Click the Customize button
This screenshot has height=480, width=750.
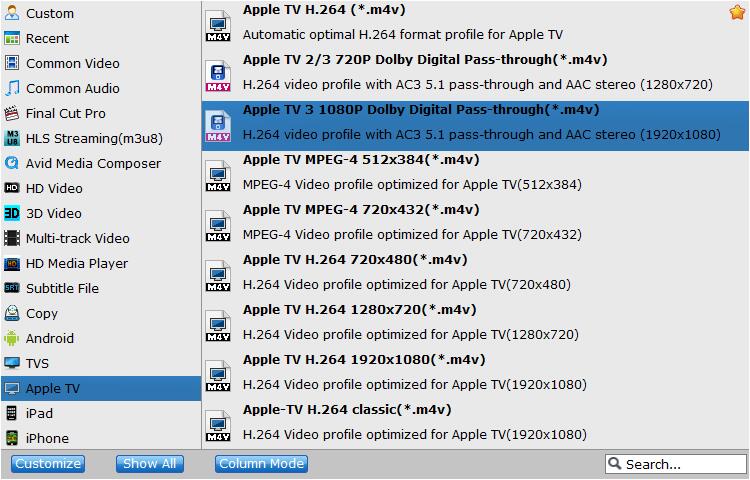point(48,464)
